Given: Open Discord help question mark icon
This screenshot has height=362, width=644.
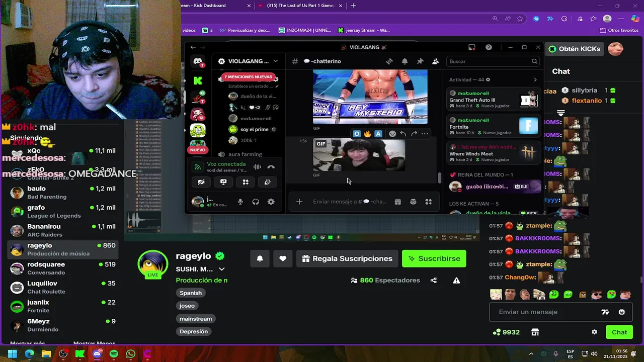Looking at the screenshot, I should click(x=489, y=47).
